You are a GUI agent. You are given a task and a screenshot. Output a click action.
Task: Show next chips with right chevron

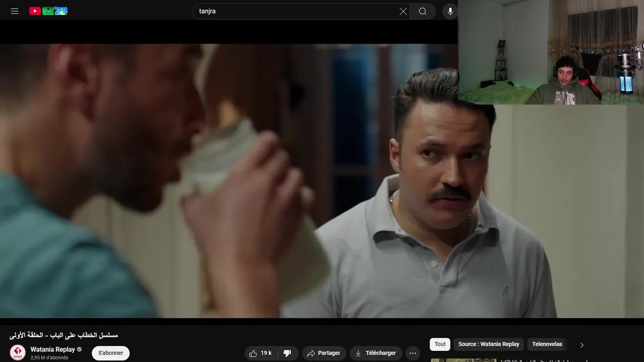(x=582, y=345)
